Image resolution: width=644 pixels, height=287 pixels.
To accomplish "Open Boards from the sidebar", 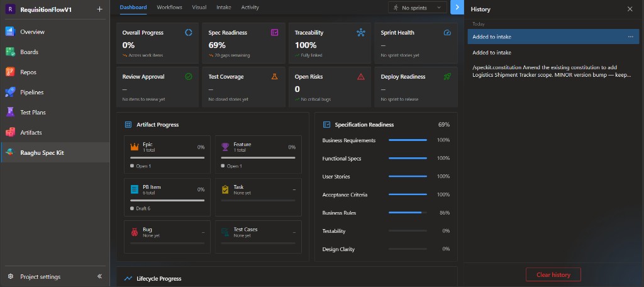I will coord(55,52).
